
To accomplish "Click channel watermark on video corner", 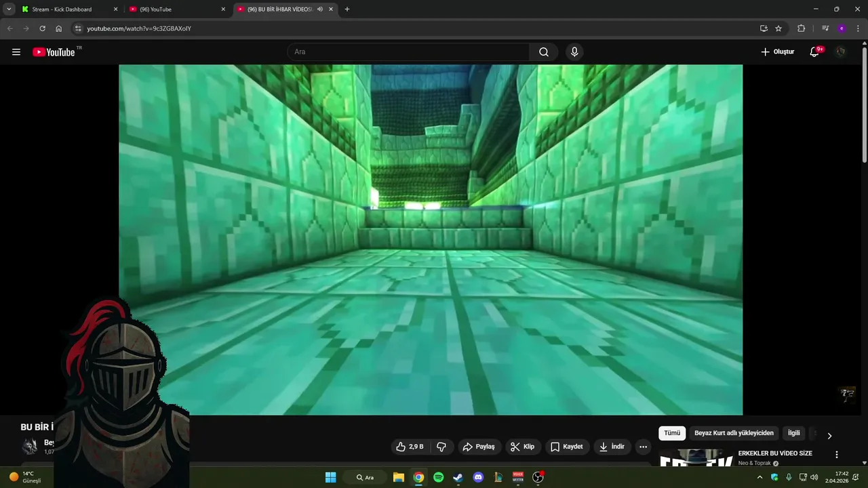I will click(x=848, y=395).
